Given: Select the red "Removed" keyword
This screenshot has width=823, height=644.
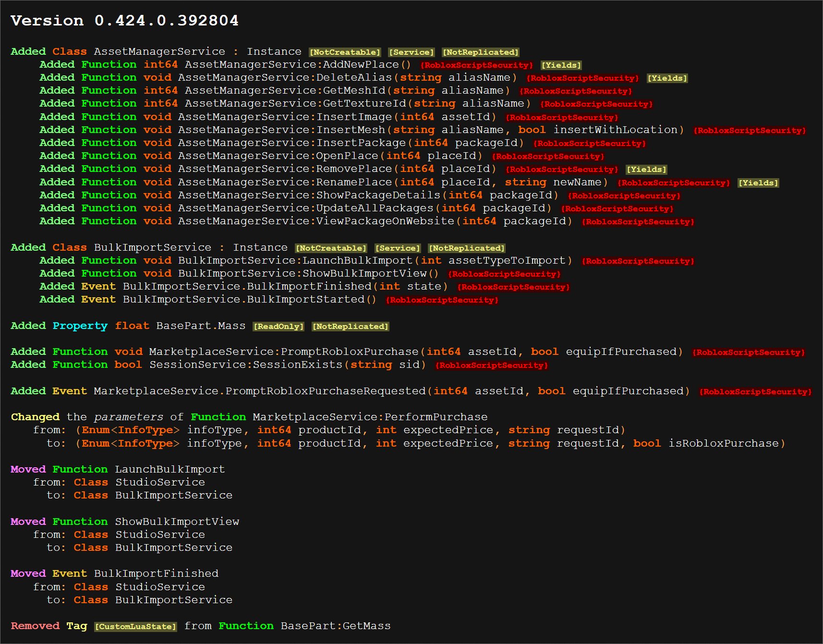Looking at the screenshot, I should click(x=35, y=626).
